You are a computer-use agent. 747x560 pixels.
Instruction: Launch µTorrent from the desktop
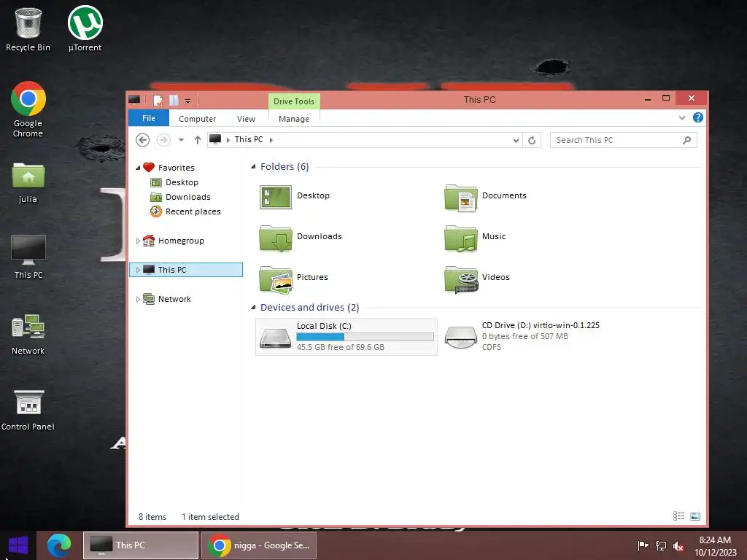tap(85, 28)
